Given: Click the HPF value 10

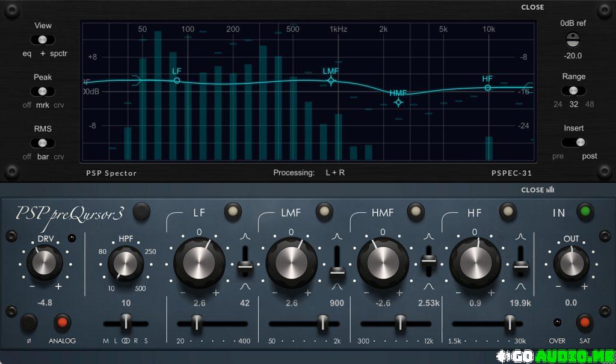Looking at the screenshot, I should (126, 303).
